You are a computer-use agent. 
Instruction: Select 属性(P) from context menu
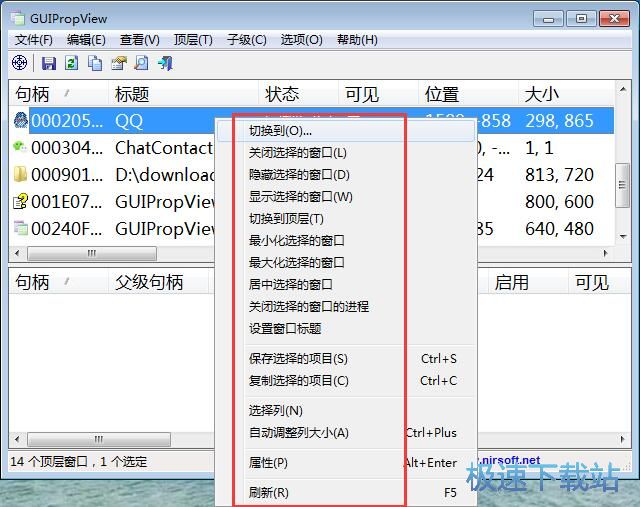pos(268,463)
